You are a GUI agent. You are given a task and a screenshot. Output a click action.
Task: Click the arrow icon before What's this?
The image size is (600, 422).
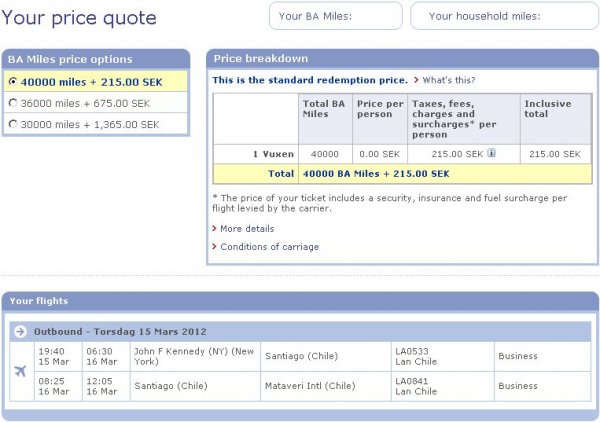click(416, 80)
